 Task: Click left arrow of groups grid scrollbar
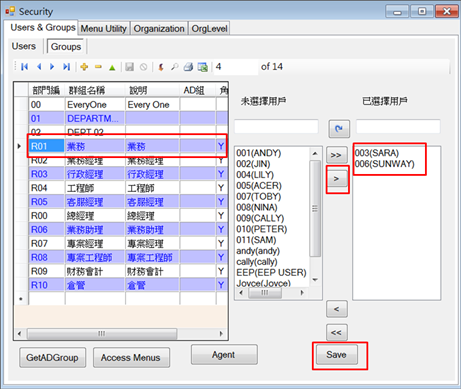coord(19,333)
